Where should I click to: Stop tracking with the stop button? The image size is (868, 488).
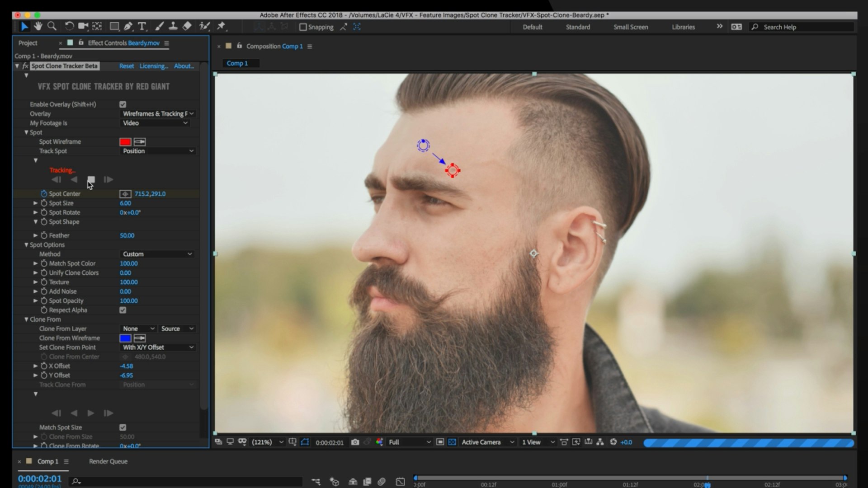[91, 179]
